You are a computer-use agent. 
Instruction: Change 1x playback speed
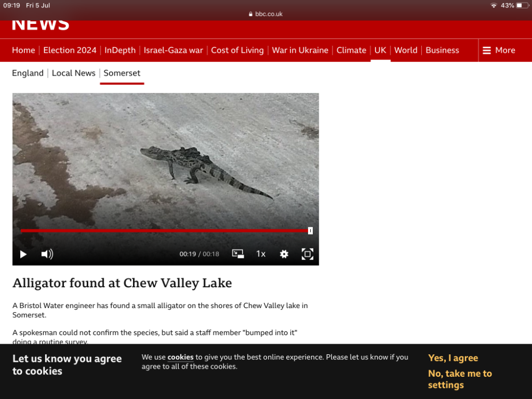point(261,254)
